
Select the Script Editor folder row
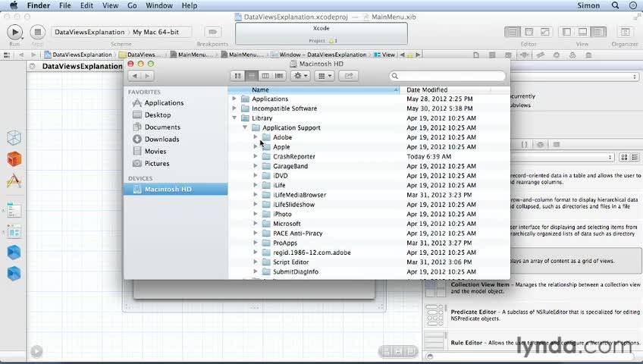(x=369, y=262)
